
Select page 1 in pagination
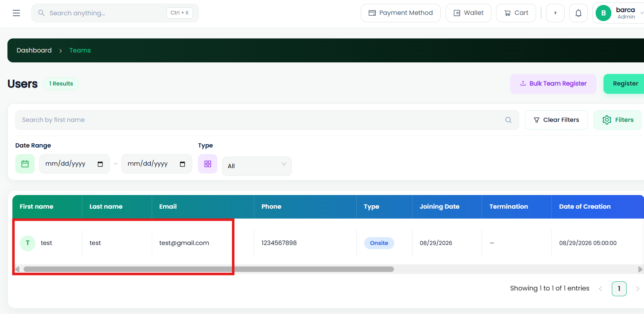[x=619, y=289]
